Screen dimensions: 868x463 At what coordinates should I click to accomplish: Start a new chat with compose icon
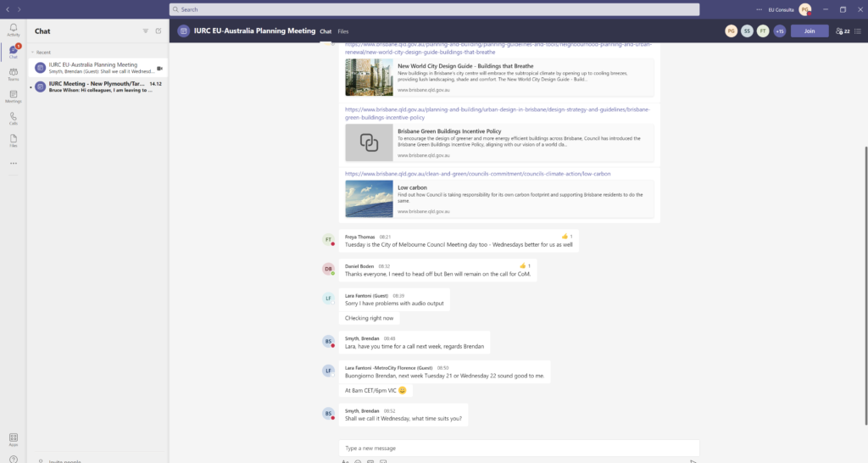[158, 31]
